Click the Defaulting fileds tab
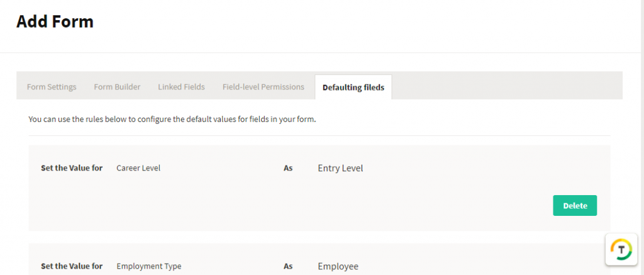The width and height of the screenshot is (644, 275). click(353, 87)
